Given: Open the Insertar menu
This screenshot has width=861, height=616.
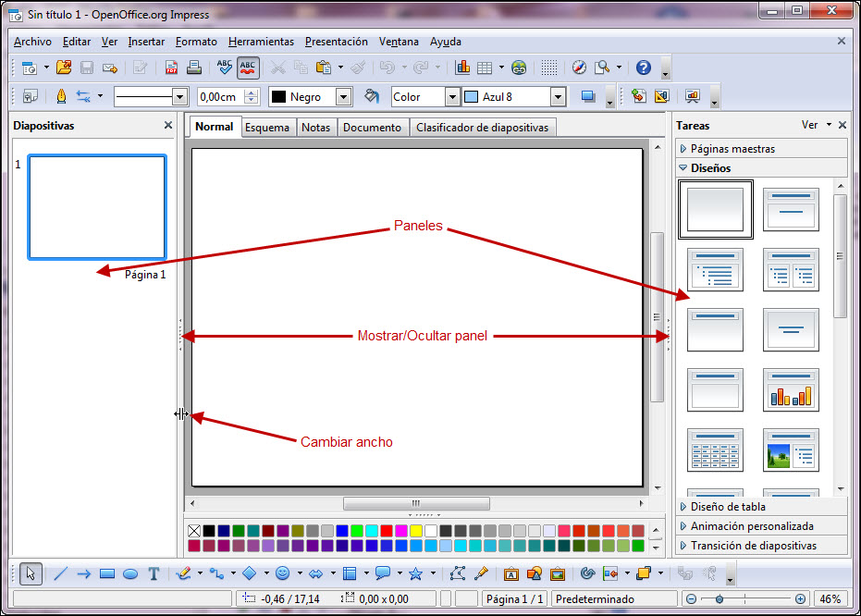Looking at the screenshot, I should (x=146, y=42).
